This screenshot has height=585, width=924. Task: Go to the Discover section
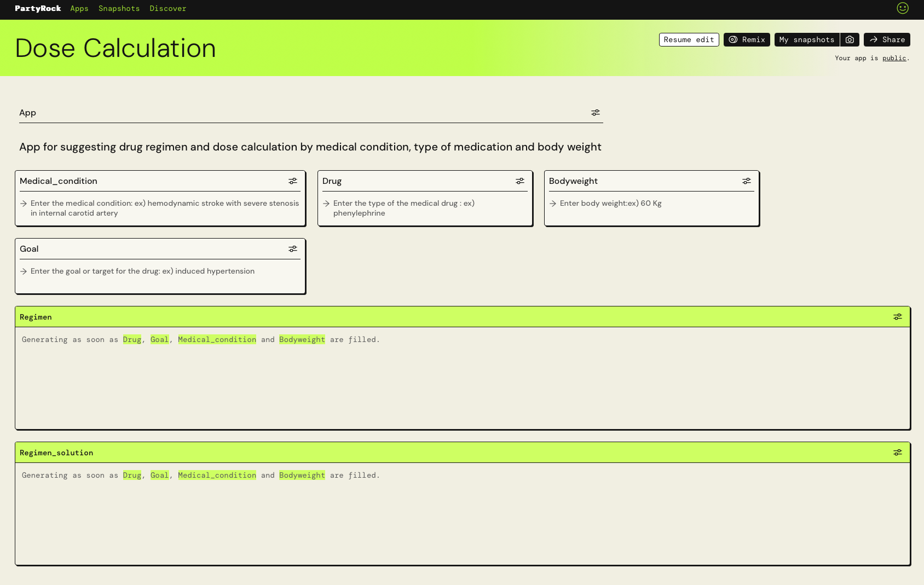(168, 8)
